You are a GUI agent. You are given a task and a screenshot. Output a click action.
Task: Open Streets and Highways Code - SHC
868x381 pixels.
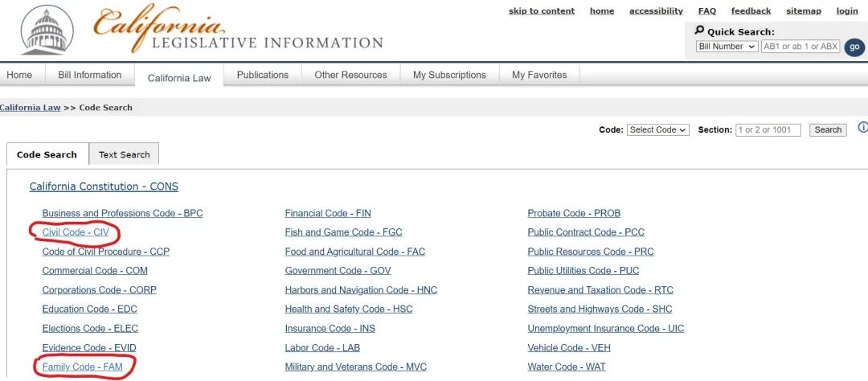(x=600, y=309)
